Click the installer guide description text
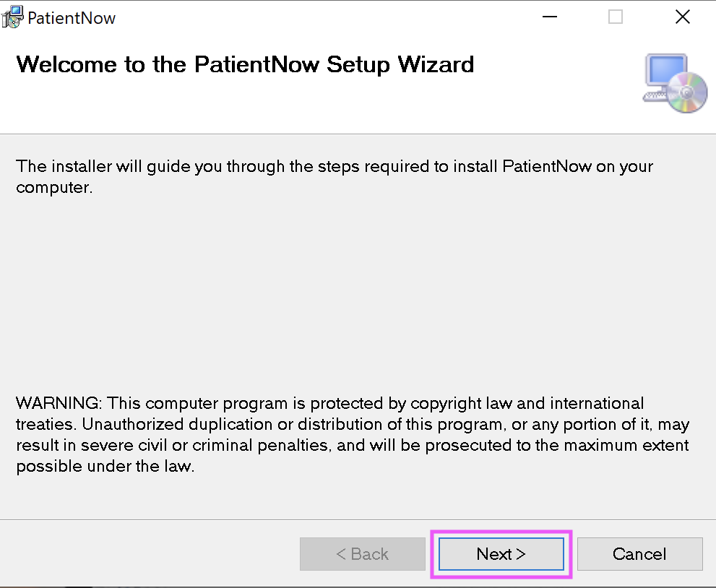Image resolution: width=716 pixels, height=588 pixels. [335, 176]
